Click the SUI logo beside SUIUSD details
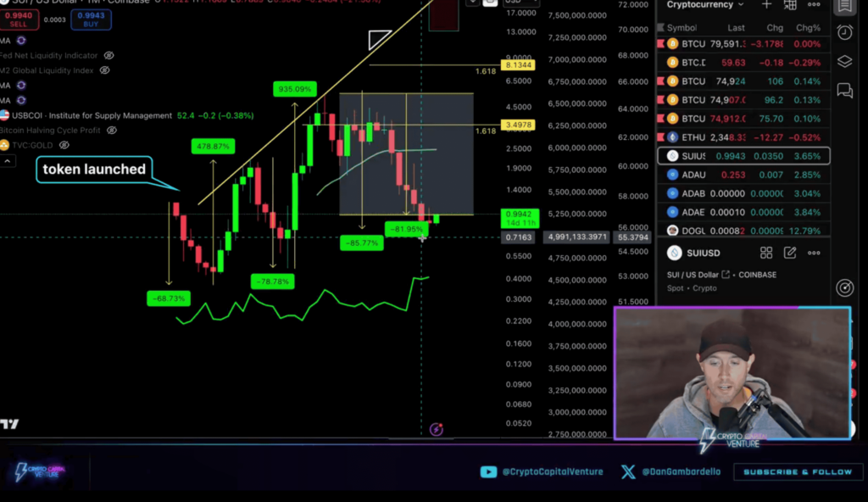Image resolution: width=868 pixels, height=502 pixels. [x=674, y=254]
